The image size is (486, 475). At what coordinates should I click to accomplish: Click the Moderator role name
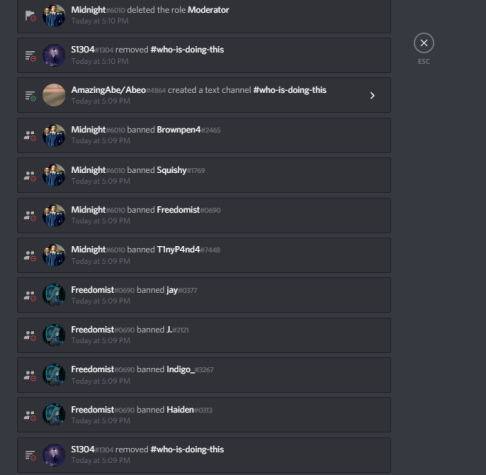208,10
